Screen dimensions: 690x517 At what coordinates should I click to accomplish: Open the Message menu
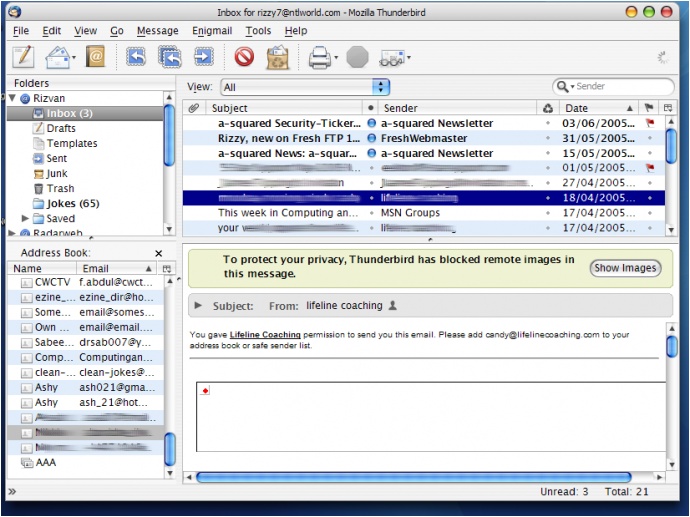coord(157,31)
